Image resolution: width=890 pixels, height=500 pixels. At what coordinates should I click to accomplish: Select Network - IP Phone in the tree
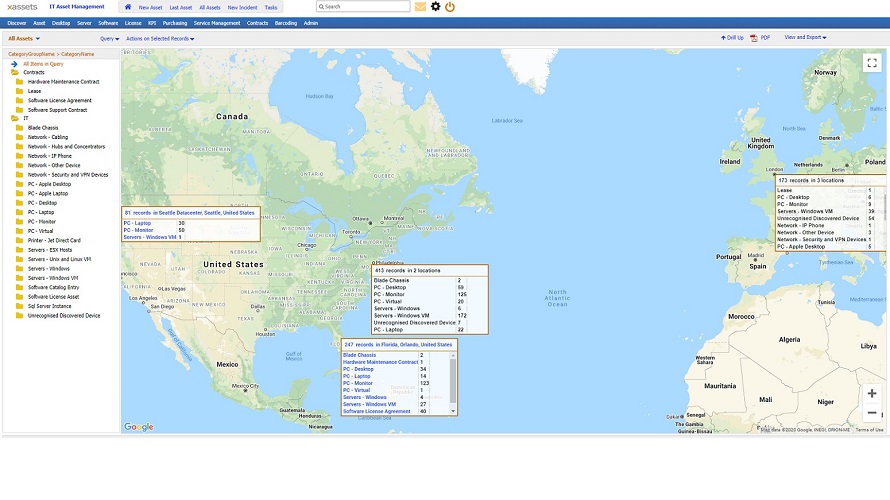pyautogui.click(x=50, y=156)
